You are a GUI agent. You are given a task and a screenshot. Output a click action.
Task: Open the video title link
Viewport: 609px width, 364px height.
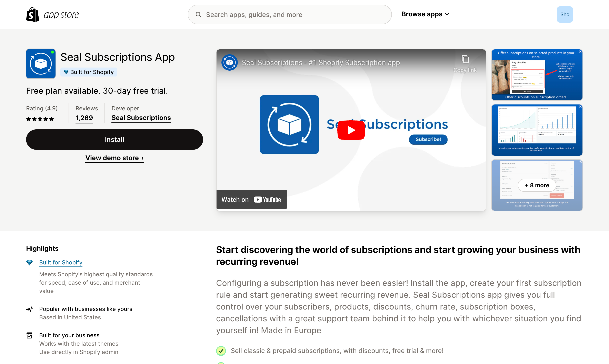pyautogui.click(x=321, y=63)
